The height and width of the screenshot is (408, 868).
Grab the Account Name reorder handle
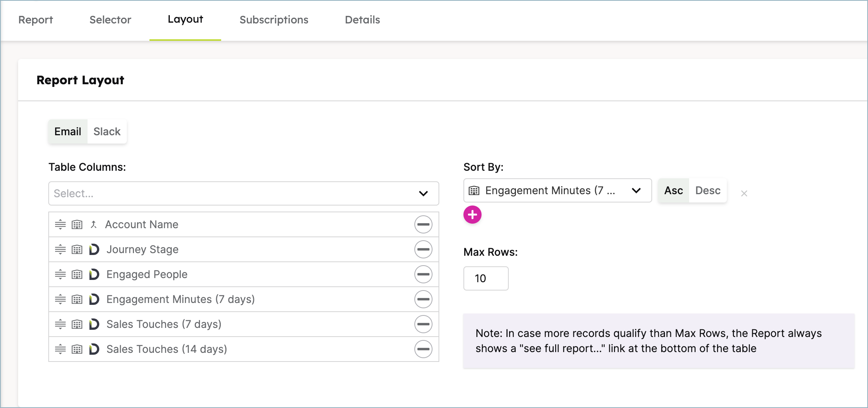60,224
